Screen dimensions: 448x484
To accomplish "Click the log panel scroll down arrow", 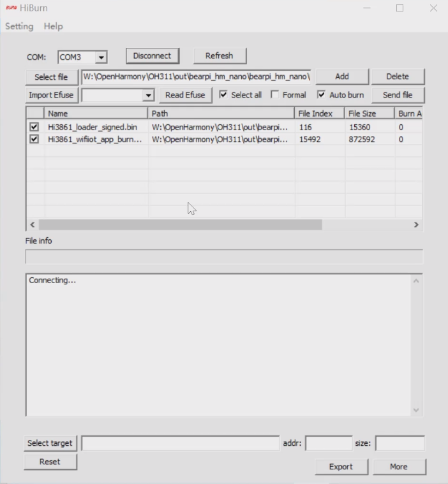I will click(416, 410).
